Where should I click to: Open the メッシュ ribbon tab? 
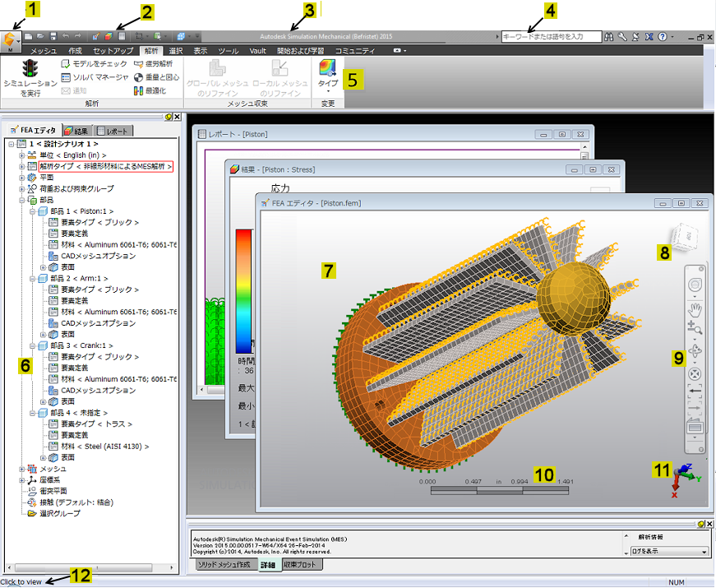pyautogui.click(x=44, y=51)
